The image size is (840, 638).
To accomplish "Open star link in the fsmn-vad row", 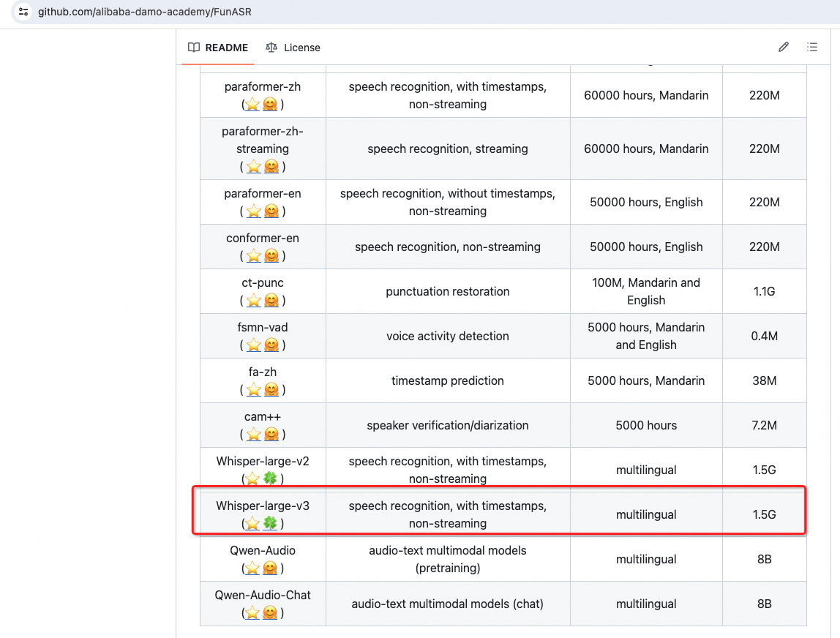I will pos(254,345).
